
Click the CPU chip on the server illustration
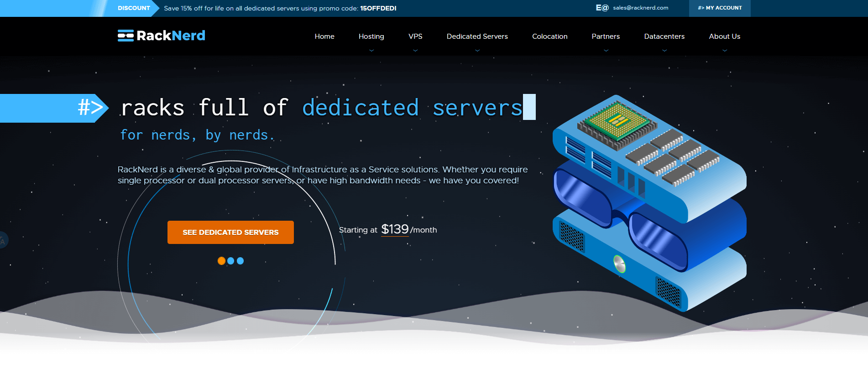click(x=617, y=121)
